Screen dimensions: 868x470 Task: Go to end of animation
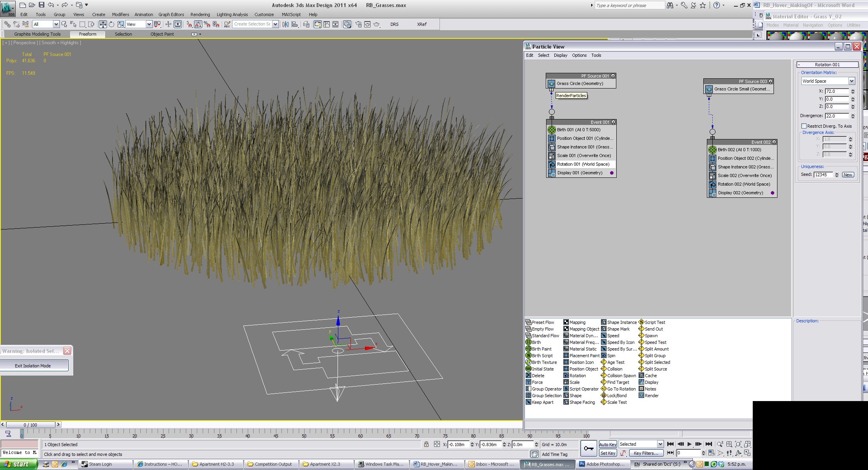pyautogui.click(x=708, y=444)
